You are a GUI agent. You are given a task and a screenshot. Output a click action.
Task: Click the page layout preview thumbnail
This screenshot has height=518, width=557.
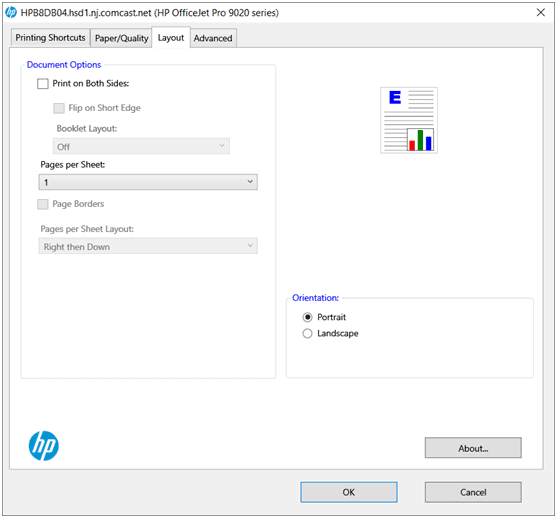click(409, 120)
